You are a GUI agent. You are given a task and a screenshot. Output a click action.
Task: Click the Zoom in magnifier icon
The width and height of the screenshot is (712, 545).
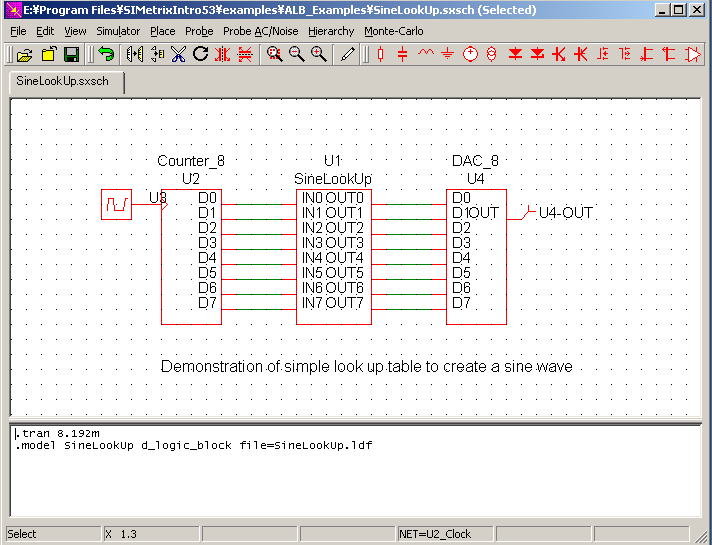[x=319, y=54]
